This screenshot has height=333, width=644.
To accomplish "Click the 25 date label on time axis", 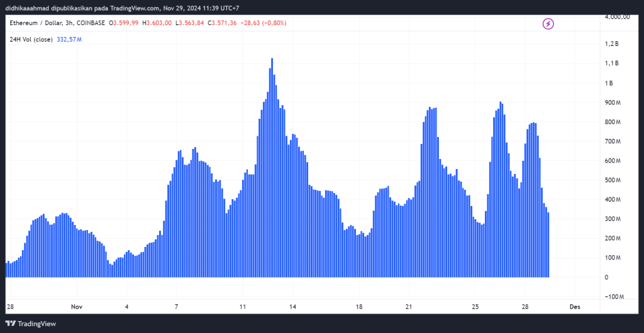I will pos(475,307).
